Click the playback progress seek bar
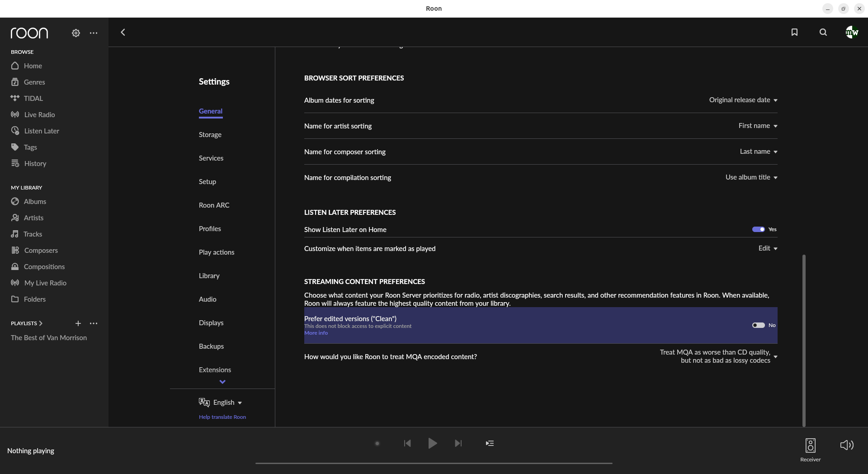868x474 pixels. point(434,463)
